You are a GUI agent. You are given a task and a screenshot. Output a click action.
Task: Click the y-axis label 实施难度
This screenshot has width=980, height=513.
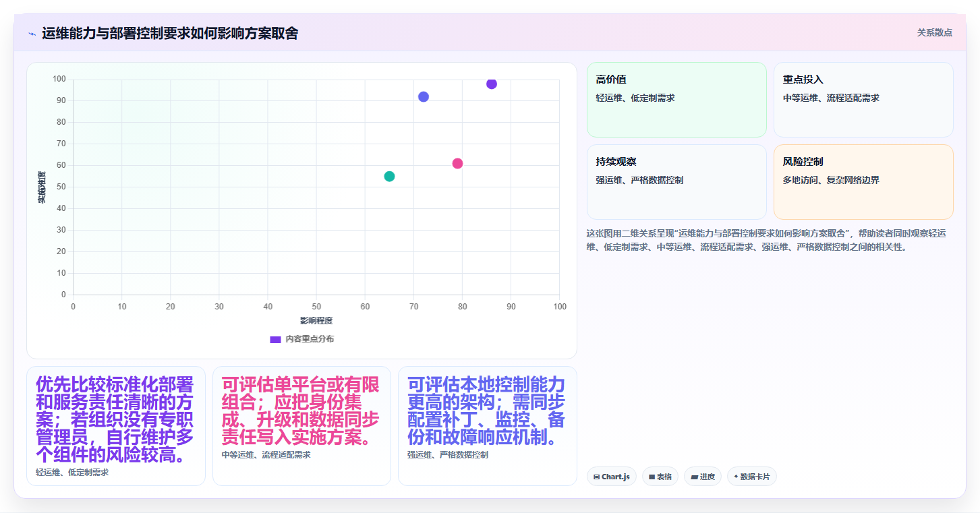pos(42,187)
